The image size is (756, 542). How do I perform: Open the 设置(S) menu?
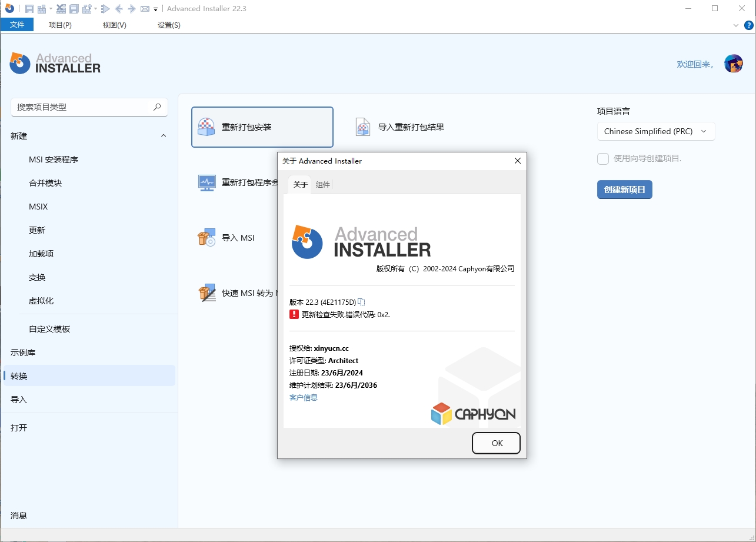point(169,25)
